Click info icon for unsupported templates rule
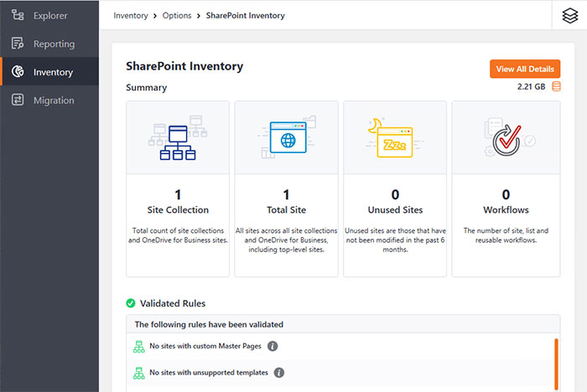Screen dimensions: 587x392 pos(279,373)
